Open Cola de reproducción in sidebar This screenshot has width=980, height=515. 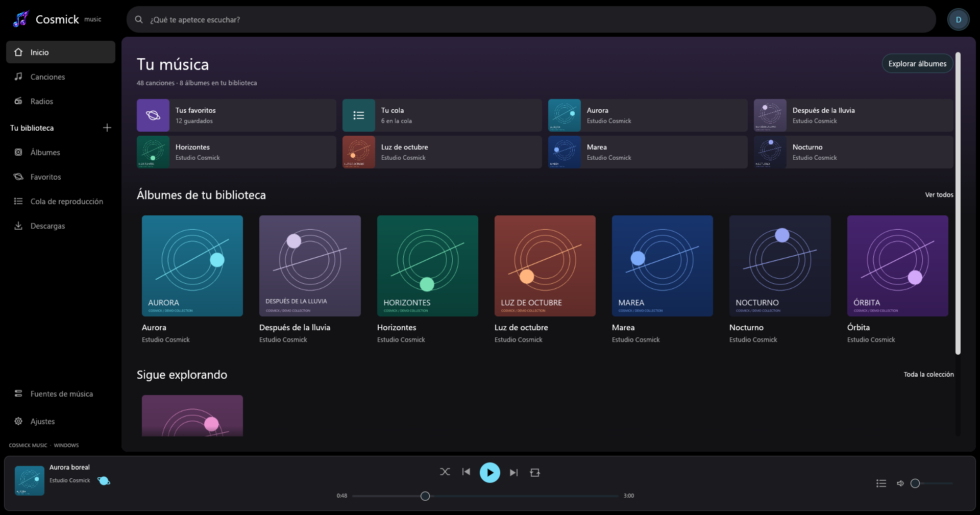pos(61,201)
